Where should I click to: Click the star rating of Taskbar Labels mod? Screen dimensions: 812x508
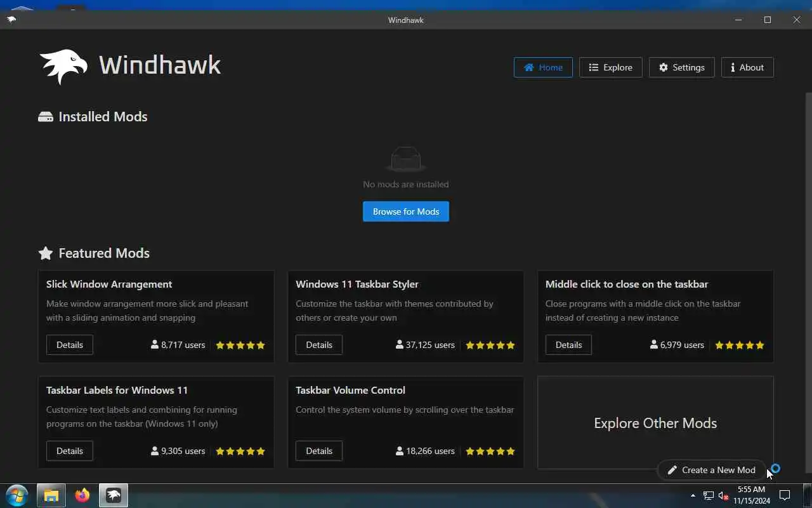[x=240, y=451]
